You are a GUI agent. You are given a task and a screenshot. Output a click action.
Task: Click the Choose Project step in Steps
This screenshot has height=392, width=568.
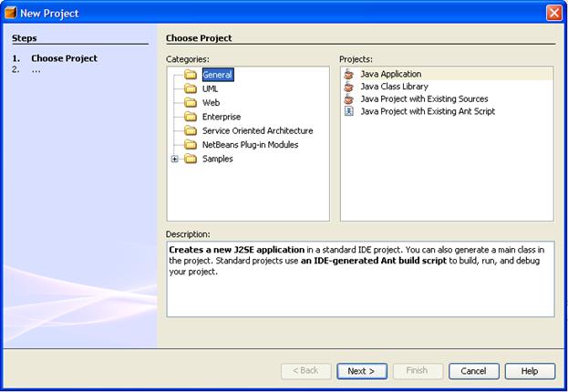64,58
